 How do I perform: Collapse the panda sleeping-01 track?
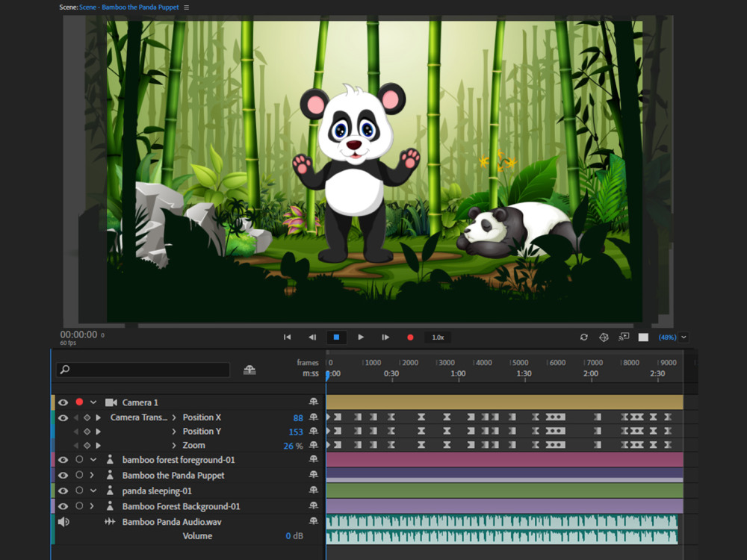pyautogui.click(x=93, y=491)
